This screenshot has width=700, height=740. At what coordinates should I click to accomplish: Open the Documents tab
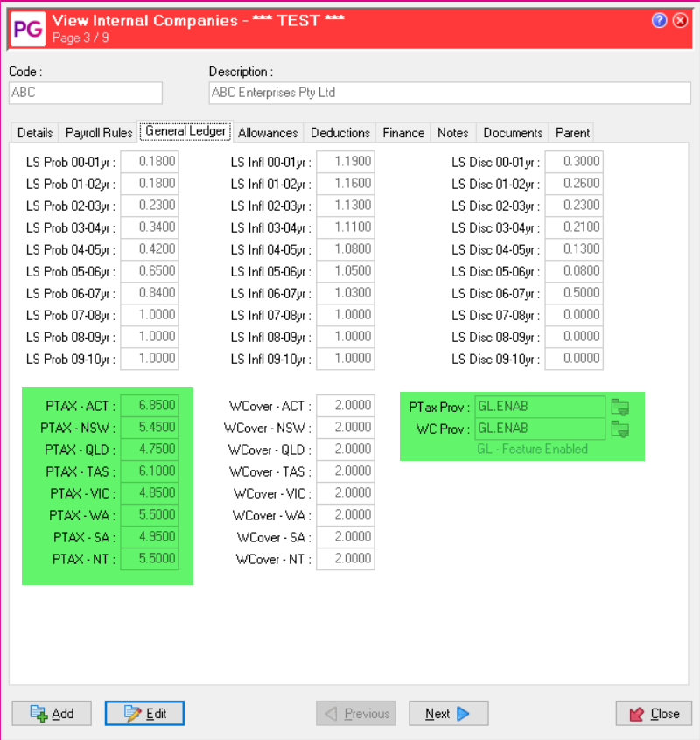tap(513, 133)
